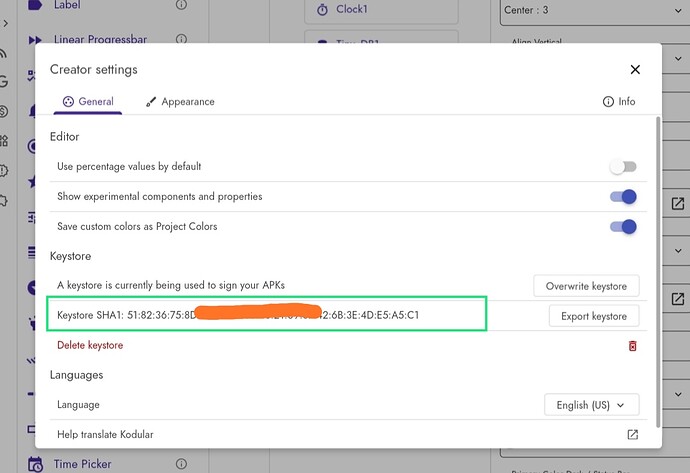The width and height of the screenshot is (690, 473).
Task: Open the English (US) language dropdown
Action: pos(591,405)
